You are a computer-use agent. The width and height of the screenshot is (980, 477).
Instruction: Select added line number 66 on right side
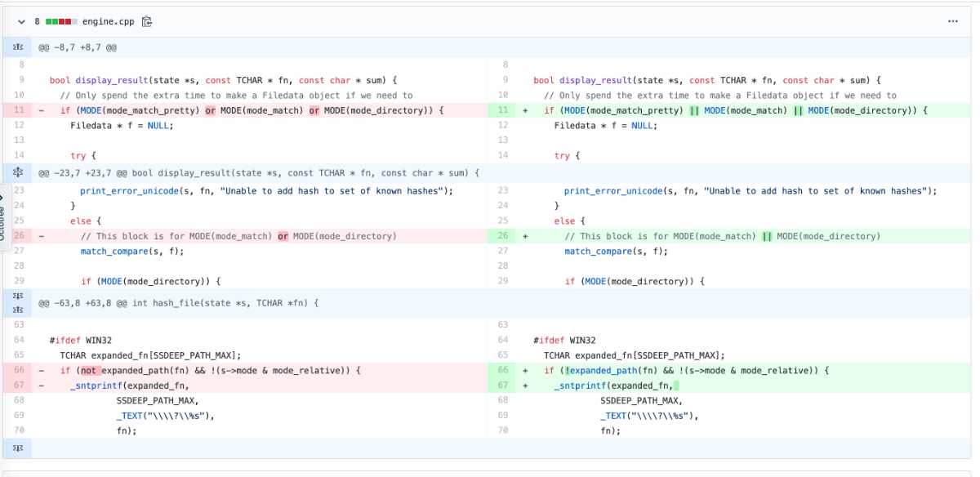(502, 370)
